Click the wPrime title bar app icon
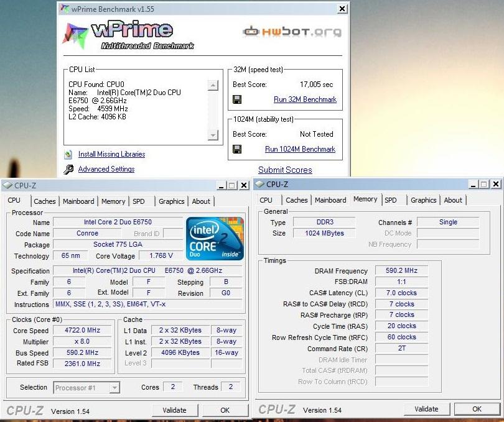The width and height of the screenshot is (504, 422). tap(65, 9)
